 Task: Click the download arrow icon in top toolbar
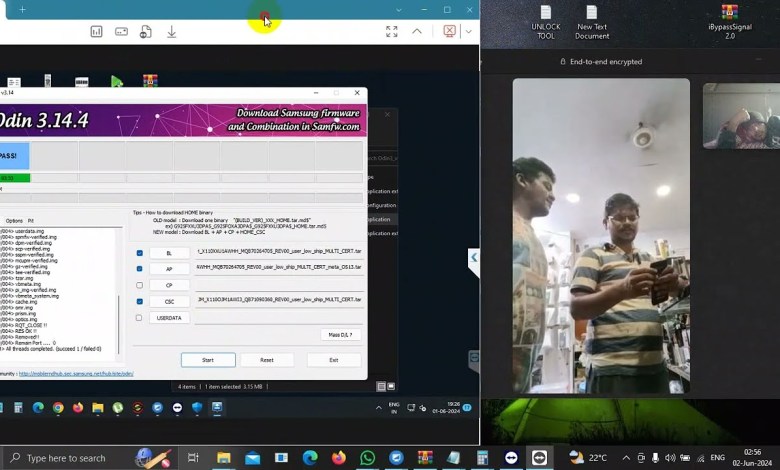[171, 32]
